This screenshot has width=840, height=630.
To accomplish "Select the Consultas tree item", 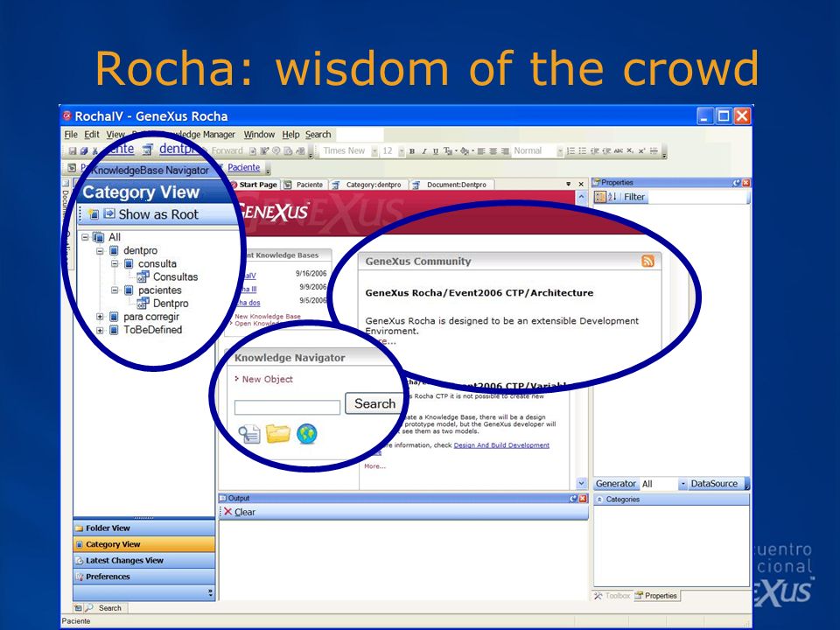I will click(175, 277).
